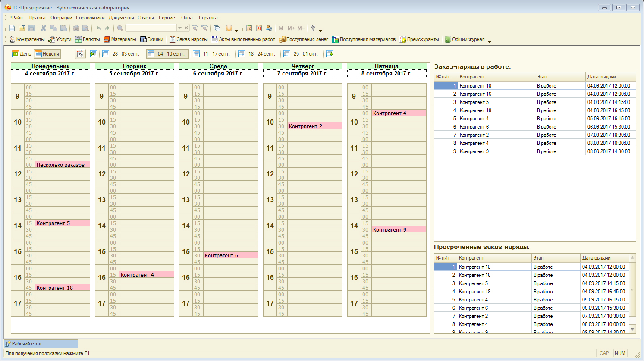Viewport: 644px width, 361px height.
Task: Toggle the Неделя week view
Action: click(x=47, y=54)
